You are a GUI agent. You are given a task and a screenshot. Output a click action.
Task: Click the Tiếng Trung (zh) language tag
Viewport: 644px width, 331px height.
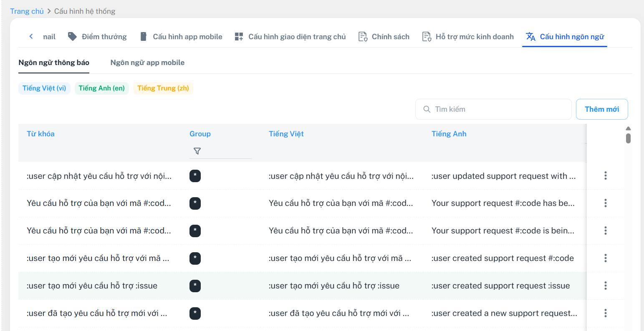[x=163, y=88]
